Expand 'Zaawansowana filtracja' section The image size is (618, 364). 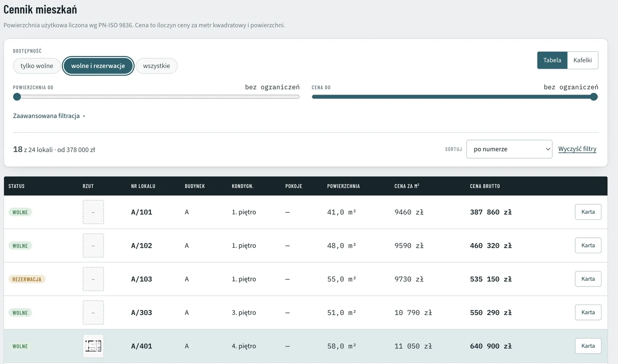(x=49, y=116)
